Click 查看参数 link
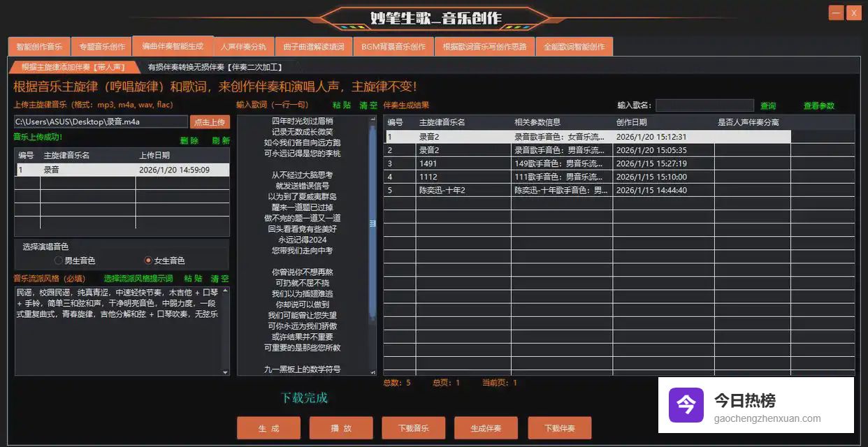Viewport: 868px width, 447px height. 818,106
